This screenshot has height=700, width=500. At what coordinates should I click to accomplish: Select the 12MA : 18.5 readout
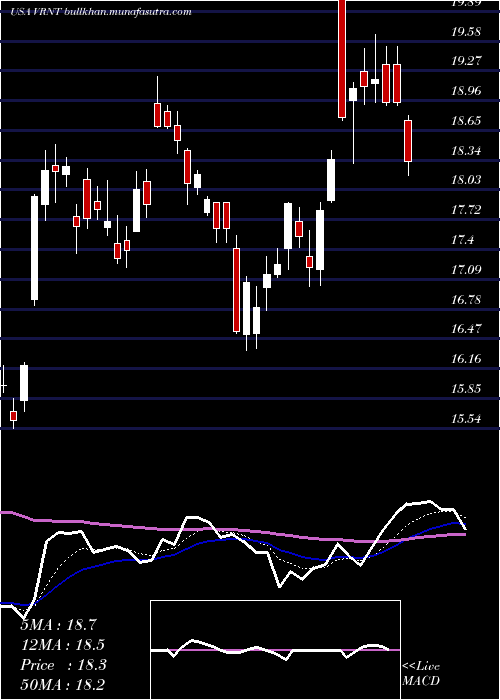point(63,645)
